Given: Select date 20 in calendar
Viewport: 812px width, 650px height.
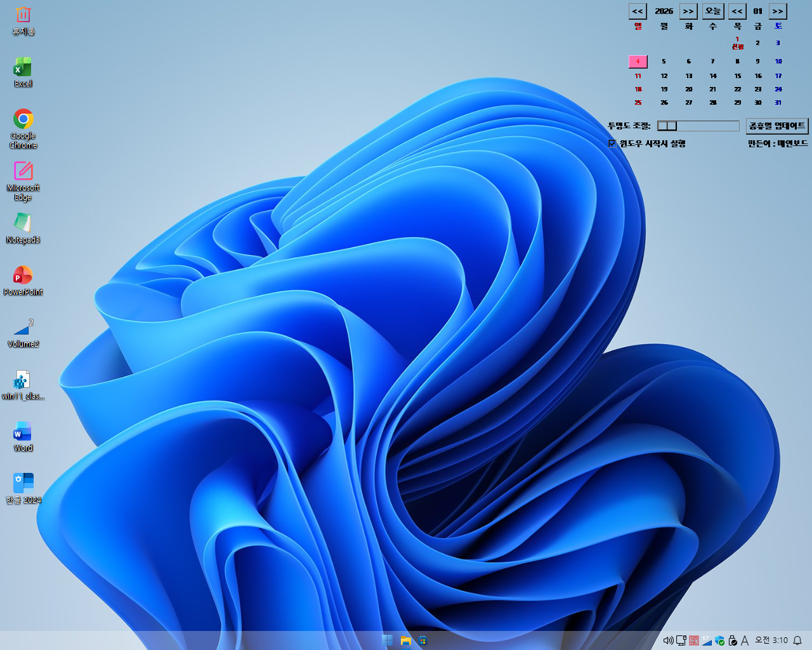Looking at the screenshot, I should [x=689, y=89].
